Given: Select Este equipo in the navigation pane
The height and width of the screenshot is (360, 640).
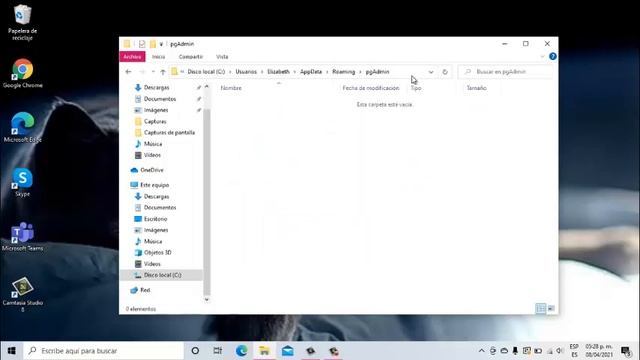Looking at the screenshot, I should (149, 185).
